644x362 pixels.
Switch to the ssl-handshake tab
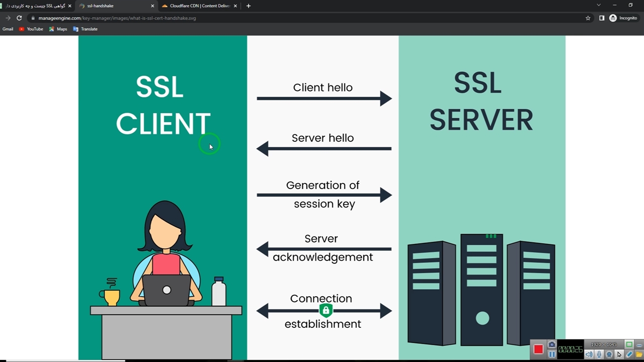point(101,6)
